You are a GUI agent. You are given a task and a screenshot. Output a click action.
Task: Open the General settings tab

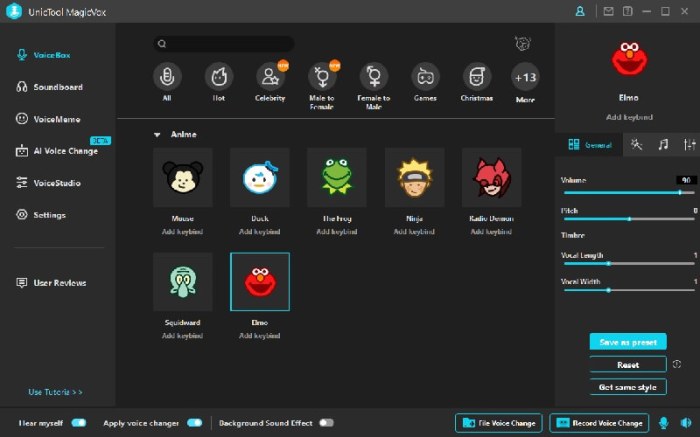click(589, 144)
